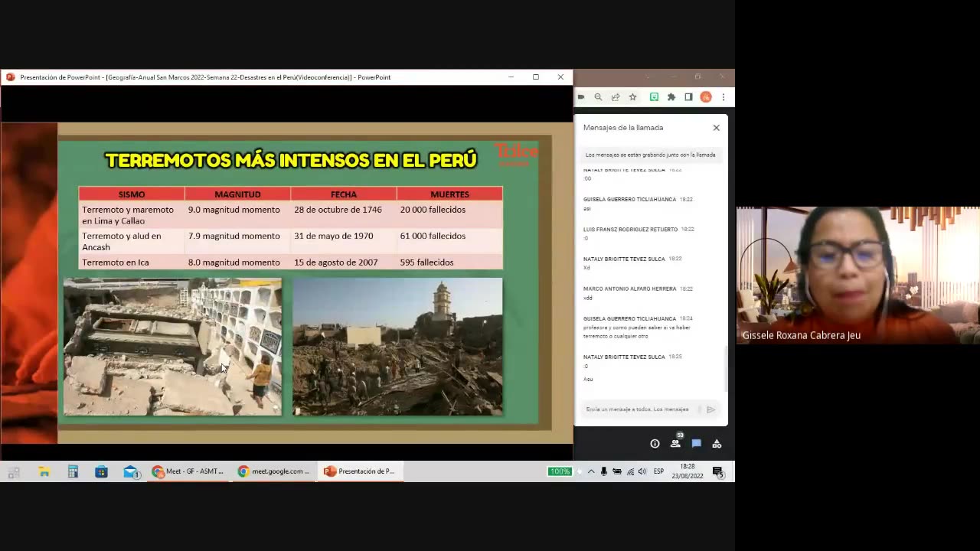Click cell '595 fallecidos'
This screenshot has width=980, height=551.
[x=449, y=262]
